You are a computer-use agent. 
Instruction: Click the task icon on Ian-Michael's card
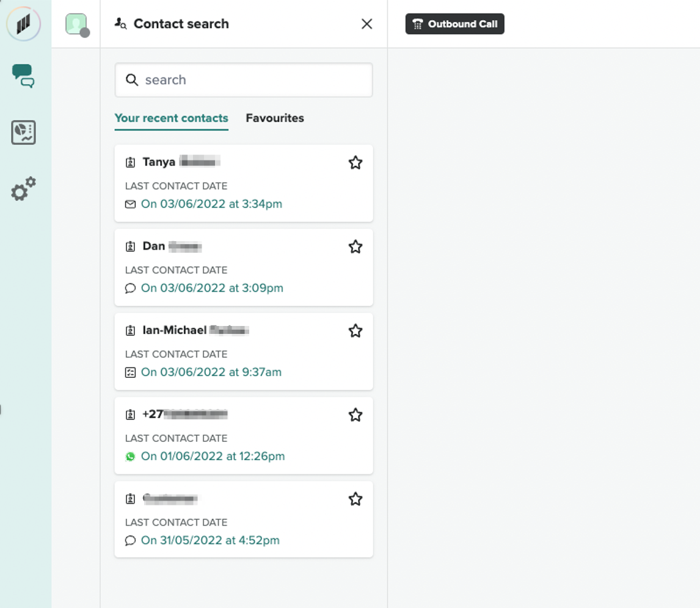(x=130, y=372)
